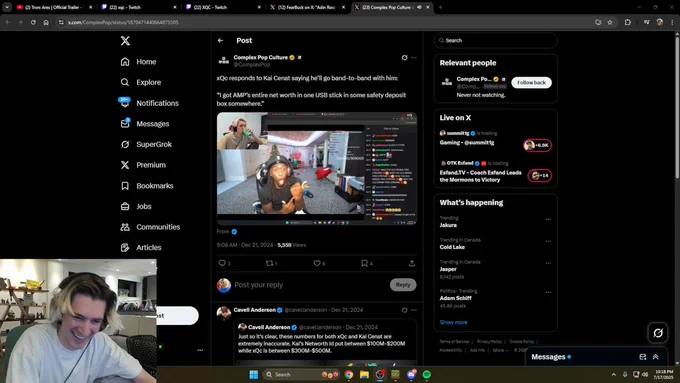Like the Complex Pop Culture post
The height and width of the screenshot is (383, 680).
(x=317, y=263)
